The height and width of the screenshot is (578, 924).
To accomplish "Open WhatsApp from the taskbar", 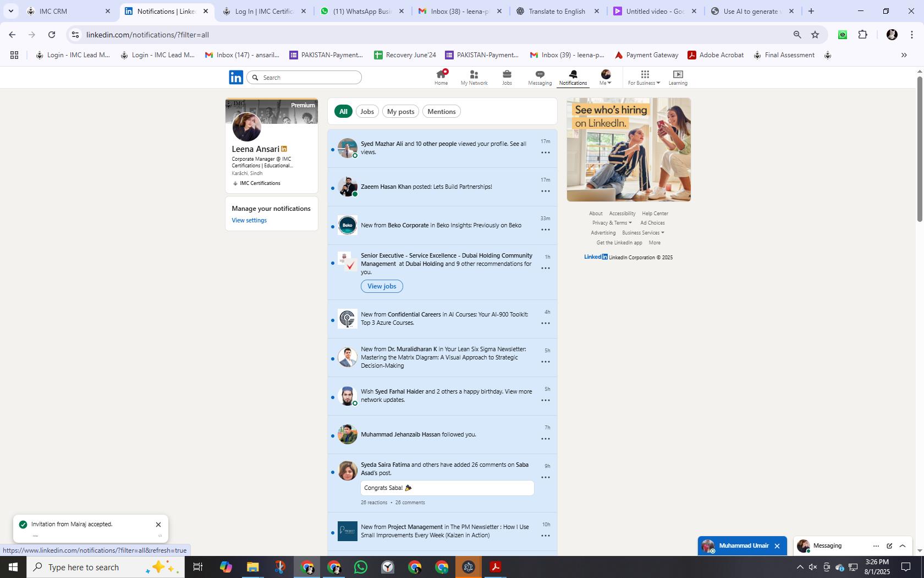I will [x=361, y=567].
